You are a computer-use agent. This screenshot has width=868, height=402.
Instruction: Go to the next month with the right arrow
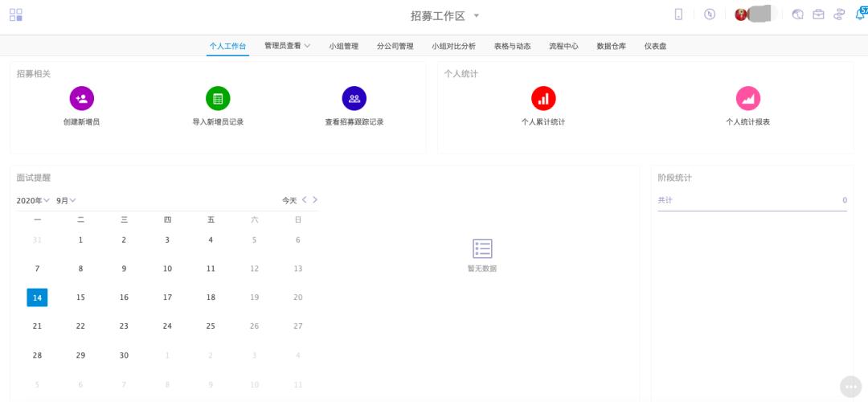[315, 200]
